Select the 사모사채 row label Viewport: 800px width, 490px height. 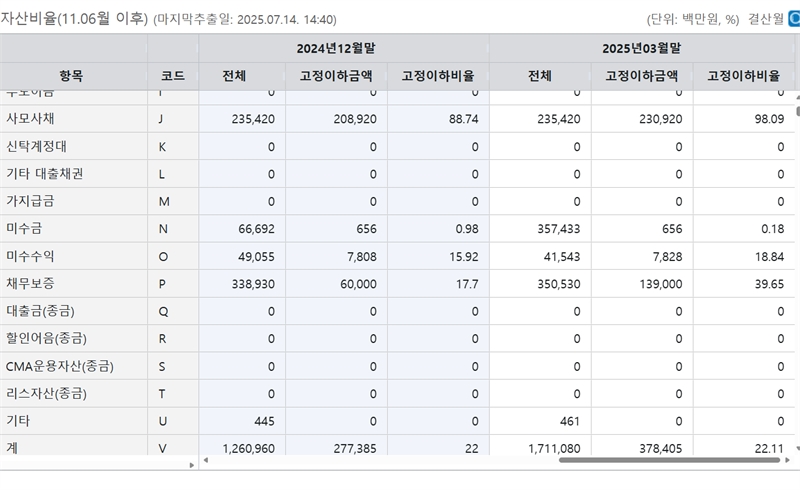pyautogui.click(x=33, y=119)
